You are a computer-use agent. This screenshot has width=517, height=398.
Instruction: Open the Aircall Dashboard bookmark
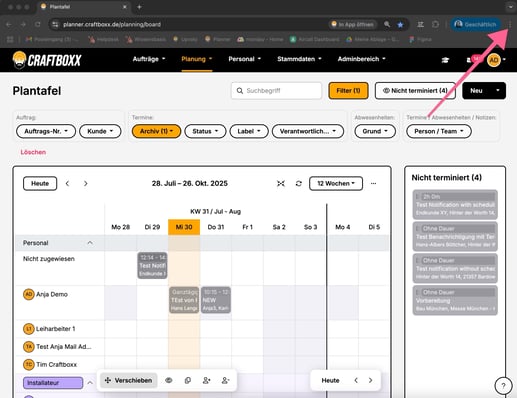pos(314,39)
